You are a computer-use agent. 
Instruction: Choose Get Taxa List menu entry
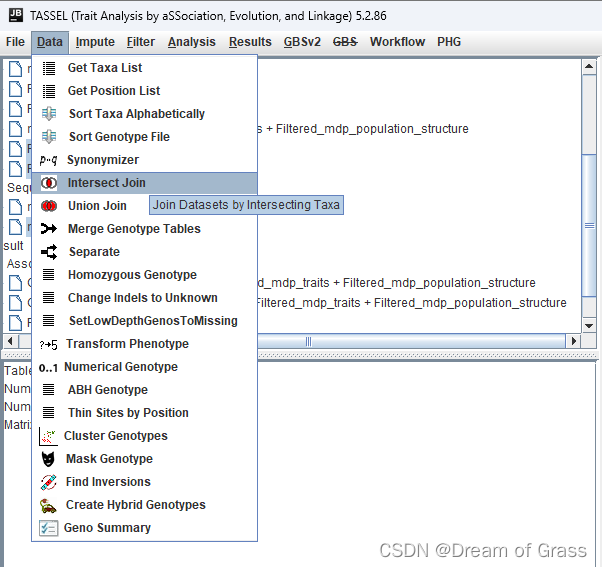[144, 68]
